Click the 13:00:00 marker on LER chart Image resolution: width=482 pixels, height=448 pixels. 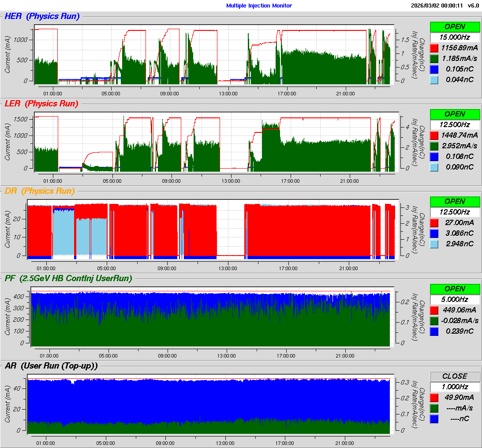coord(230,181)
